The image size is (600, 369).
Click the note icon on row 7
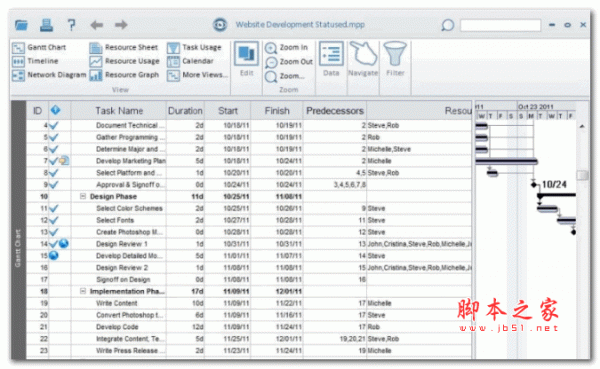point(64,161)
